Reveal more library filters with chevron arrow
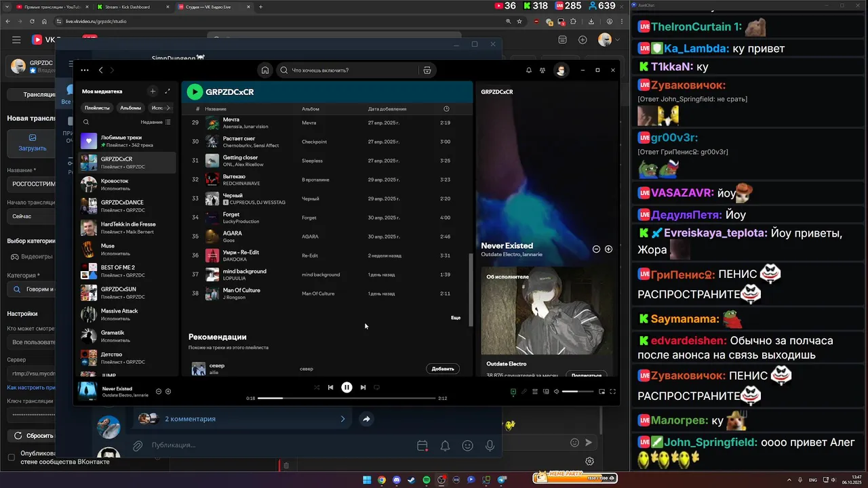This screenshot has width=868, height=488. [x=168, y=108]
